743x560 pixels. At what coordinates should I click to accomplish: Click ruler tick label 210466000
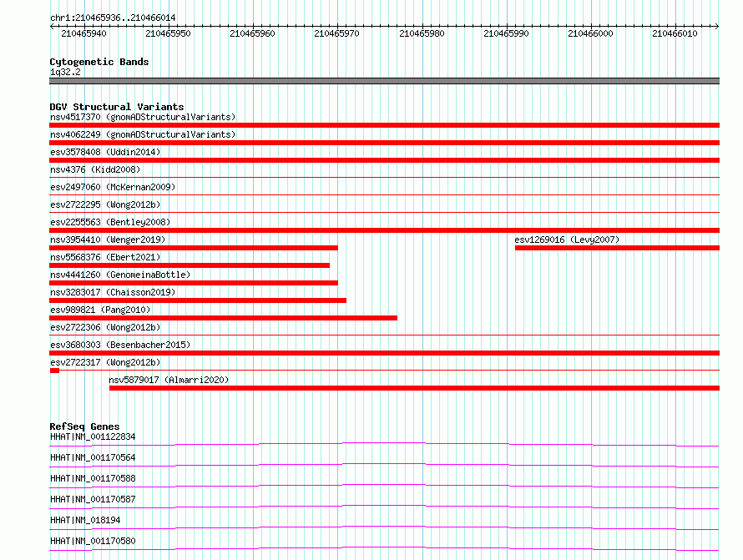click(590, 33)
